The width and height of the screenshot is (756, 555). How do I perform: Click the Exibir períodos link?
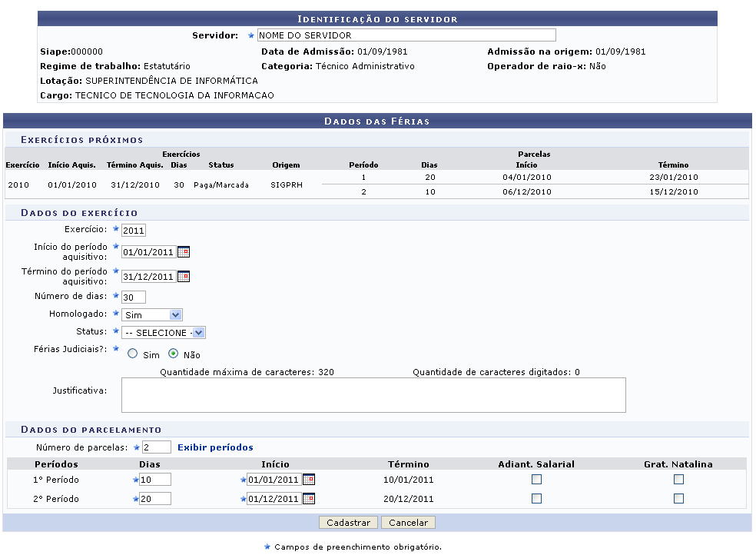215,447
